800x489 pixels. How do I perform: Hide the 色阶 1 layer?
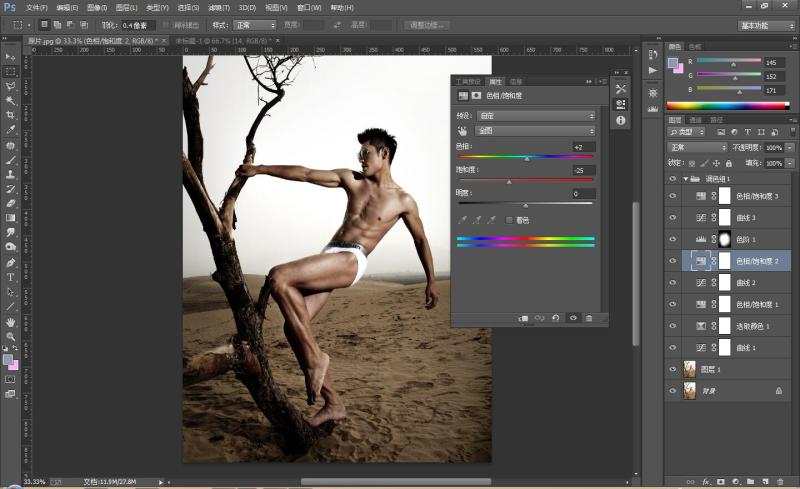coord(672,239)
